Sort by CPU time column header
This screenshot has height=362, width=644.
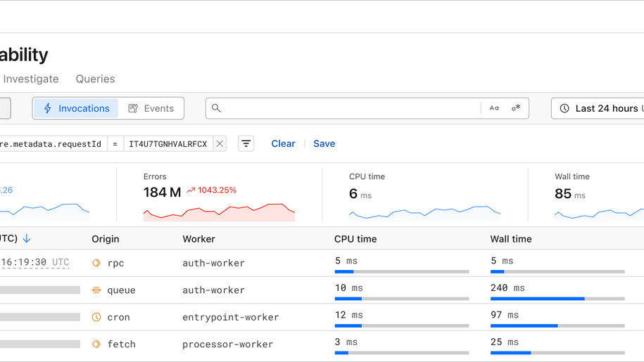(355, 239)
